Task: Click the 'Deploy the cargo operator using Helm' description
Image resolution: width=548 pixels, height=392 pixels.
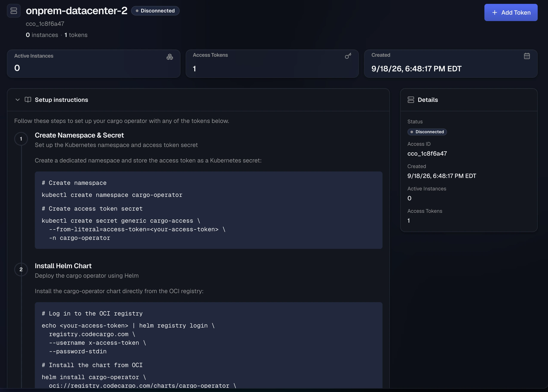Action: pos(87,276)
